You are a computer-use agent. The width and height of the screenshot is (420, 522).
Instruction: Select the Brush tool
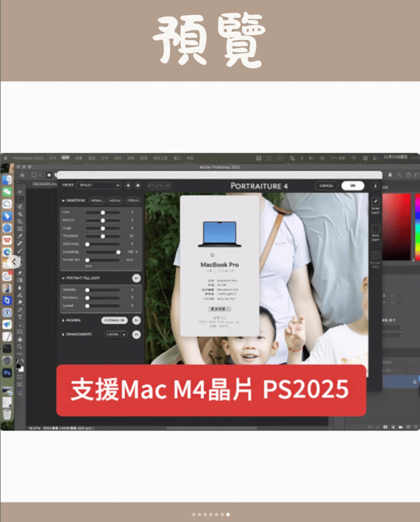pos(20,251)
